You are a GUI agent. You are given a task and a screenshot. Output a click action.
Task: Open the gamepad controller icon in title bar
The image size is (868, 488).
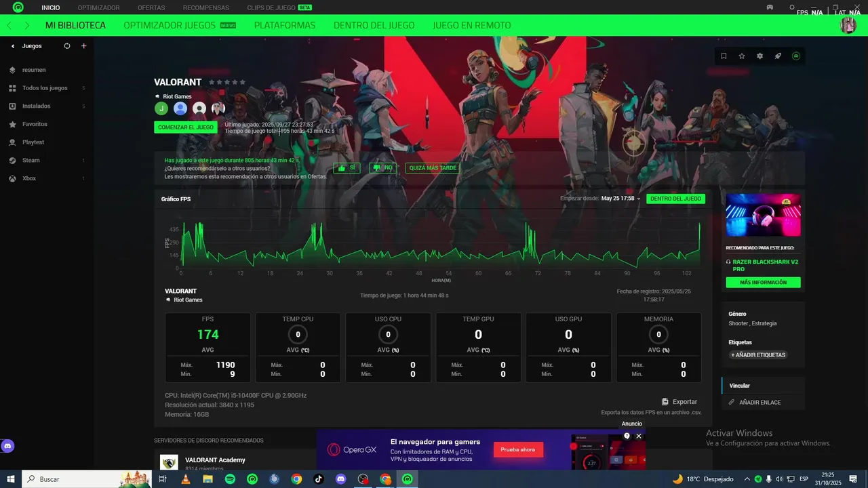(x=770, y=7)
